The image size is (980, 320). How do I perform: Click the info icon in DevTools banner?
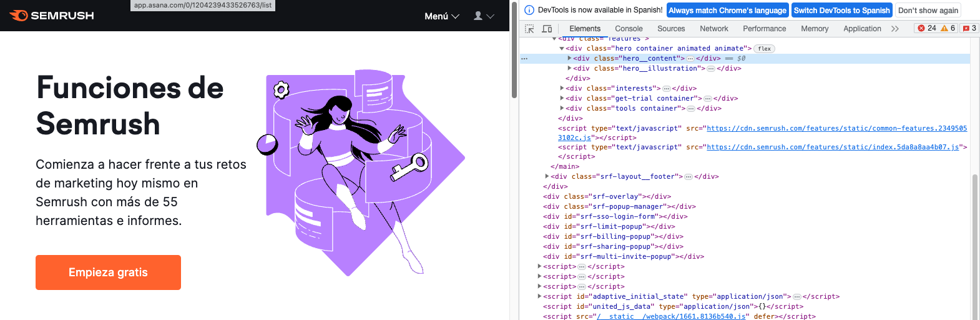click(x=529, y=10)
